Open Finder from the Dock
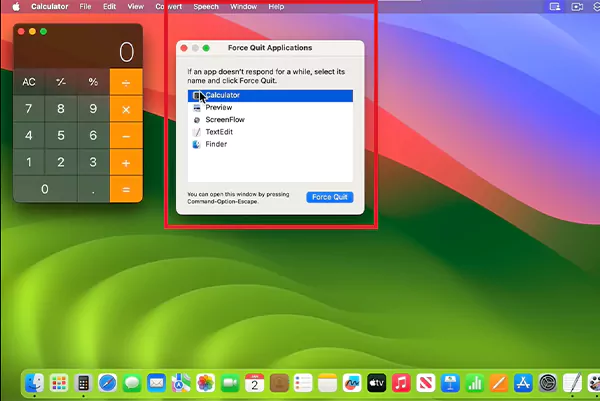Screen dimensions: 600x401 point(34,383)
